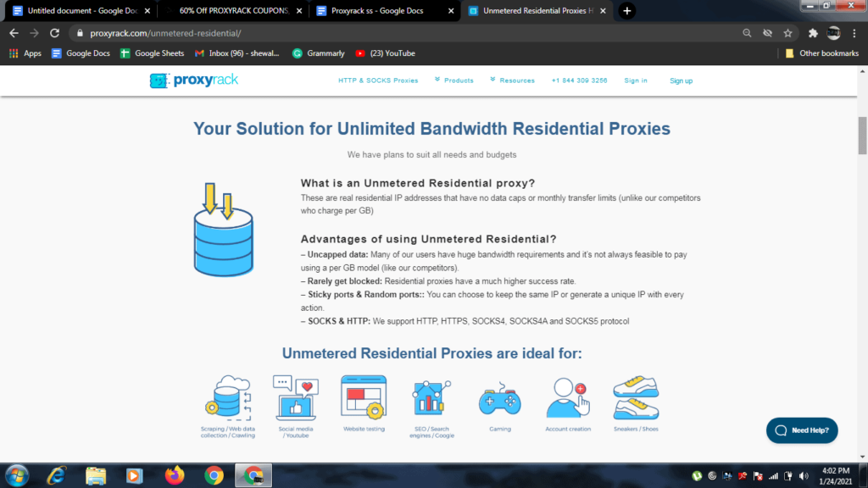This screenshot has height=488, width=868.
Task: Open the Chrome extensions puzzle icon
Action: point(813,33)
